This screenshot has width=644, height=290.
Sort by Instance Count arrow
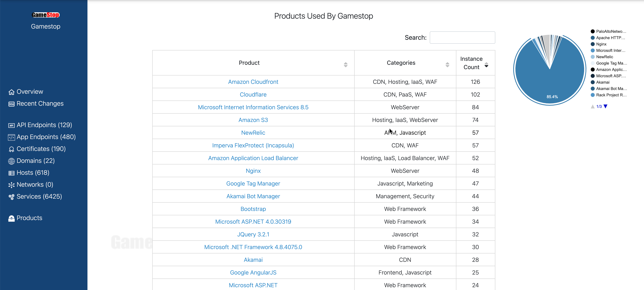pyautogui.click(x=486, y=65)
